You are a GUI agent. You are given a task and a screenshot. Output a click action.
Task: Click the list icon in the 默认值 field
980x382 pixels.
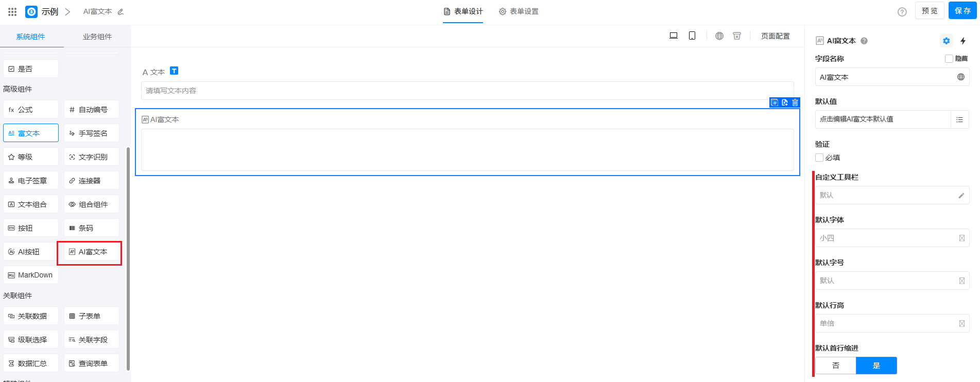pos(959,119)
